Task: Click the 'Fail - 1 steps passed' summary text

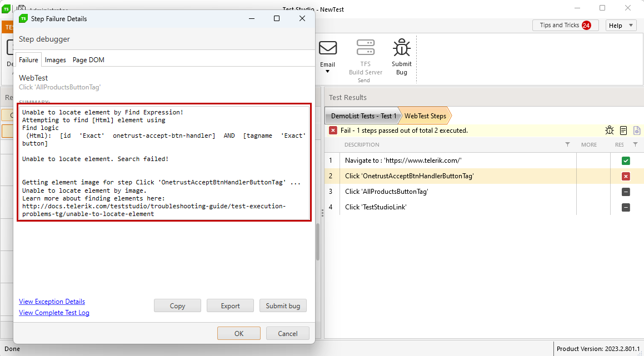Action: 404,131
